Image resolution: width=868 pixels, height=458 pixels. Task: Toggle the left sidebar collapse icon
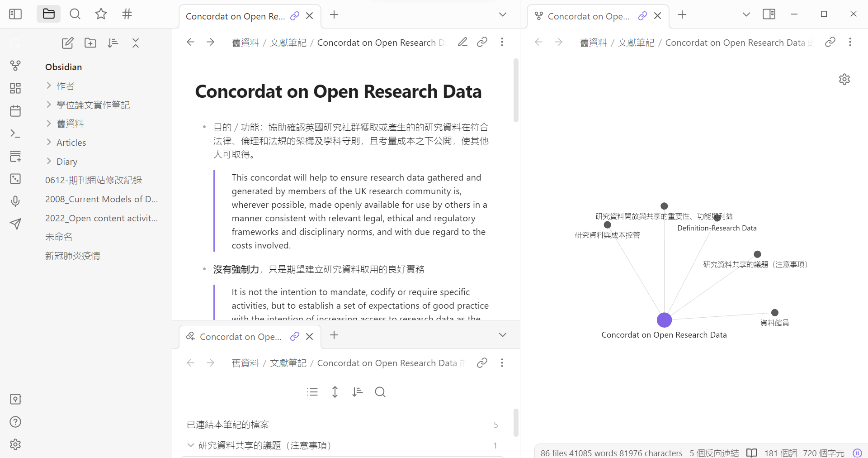pyautogui.click(x=15, y=14)
